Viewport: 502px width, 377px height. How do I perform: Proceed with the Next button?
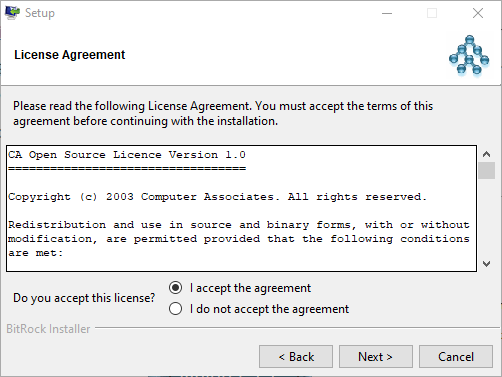[376, 357]
